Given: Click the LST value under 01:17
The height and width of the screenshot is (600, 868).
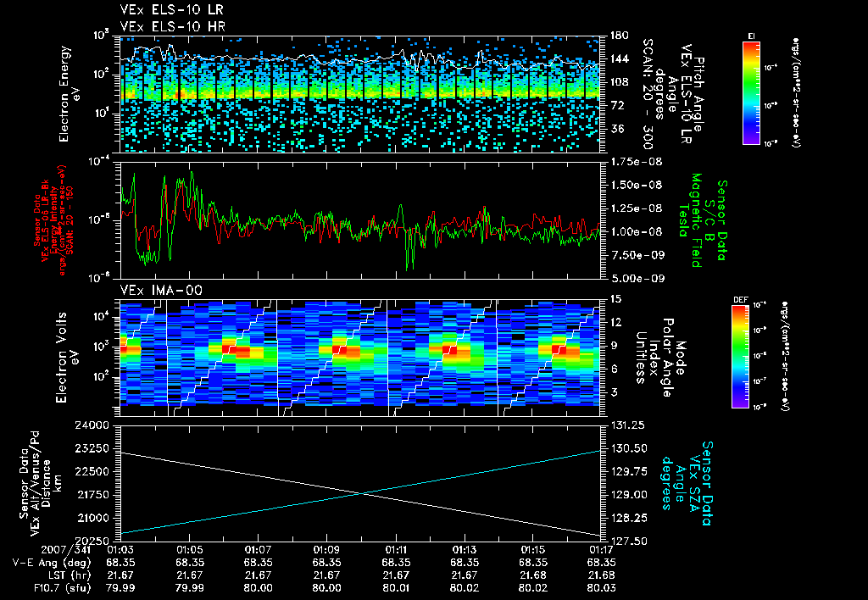Looking at the screenshot, I should pyautogui.click(x=602, y=575).
